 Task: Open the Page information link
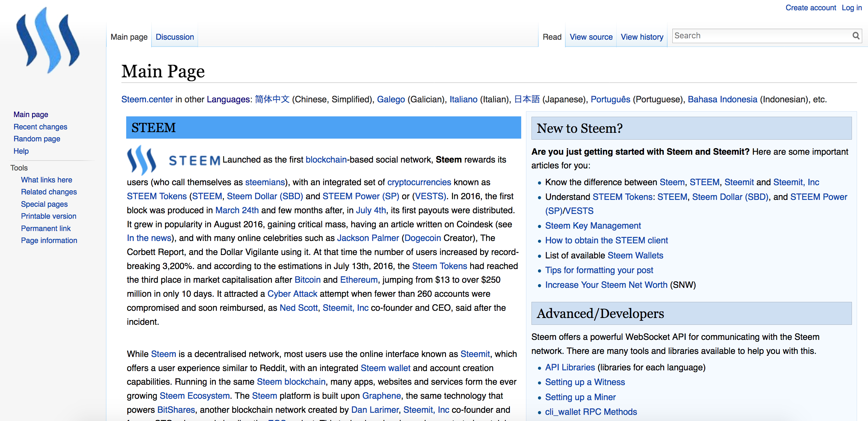point(49,240)
